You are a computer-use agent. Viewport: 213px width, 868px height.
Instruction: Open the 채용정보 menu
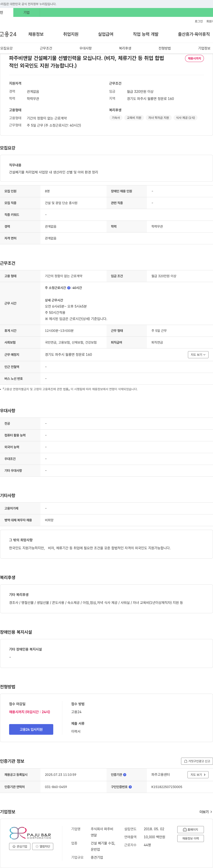click(x=36, y=34)
